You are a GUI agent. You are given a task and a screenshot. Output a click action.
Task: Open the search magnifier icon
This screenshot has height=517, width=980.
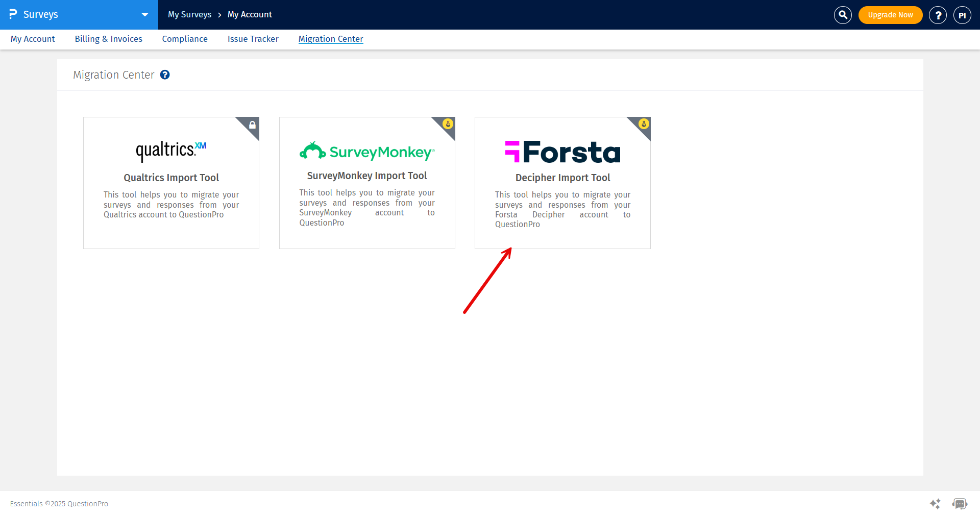pyautogui.click(x=843, y=15)
